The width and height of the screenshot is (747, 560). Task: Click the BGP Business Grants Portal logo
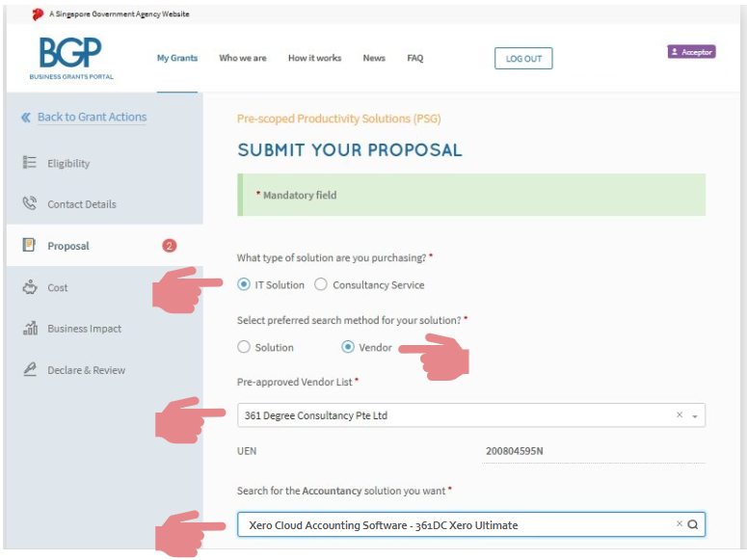tap(71, 58)
